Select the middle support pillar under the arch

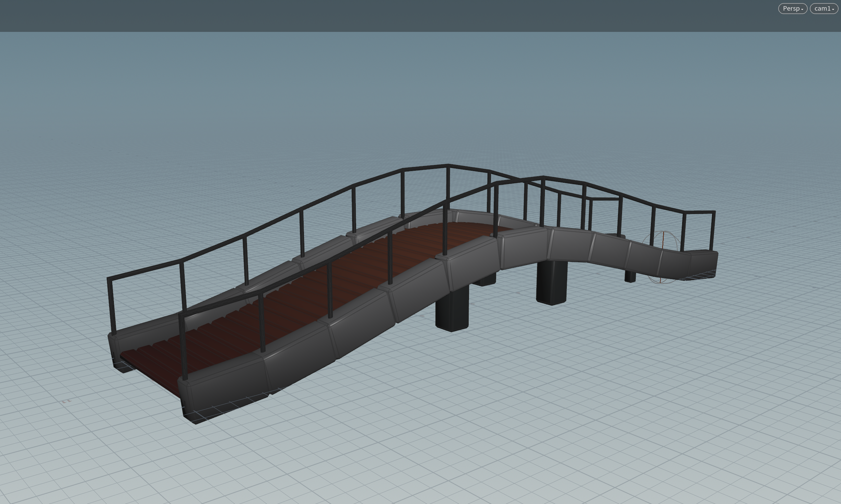(551, 283)
